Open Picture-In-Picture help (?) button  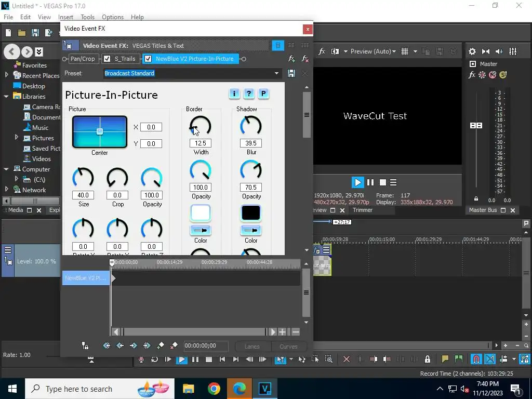coord(249,94)
